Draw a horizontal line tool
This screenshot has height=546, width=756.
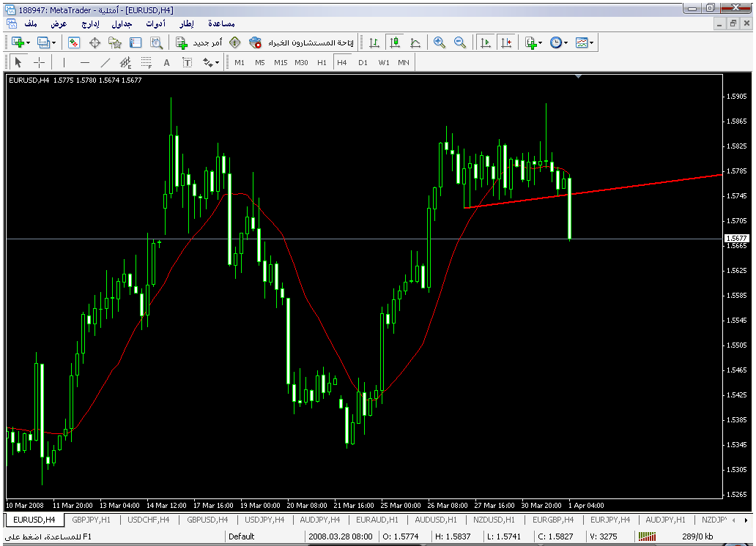point(85,63)
